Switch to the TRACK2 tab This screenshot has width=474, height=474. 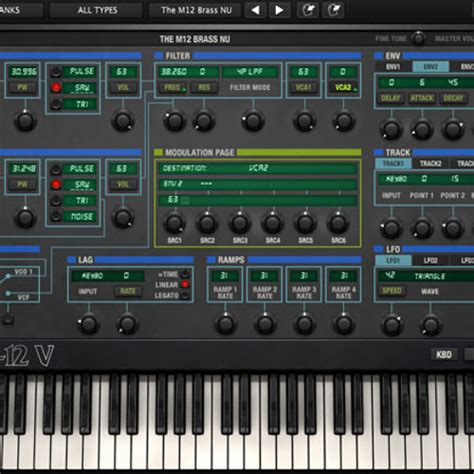coord(430,163)
